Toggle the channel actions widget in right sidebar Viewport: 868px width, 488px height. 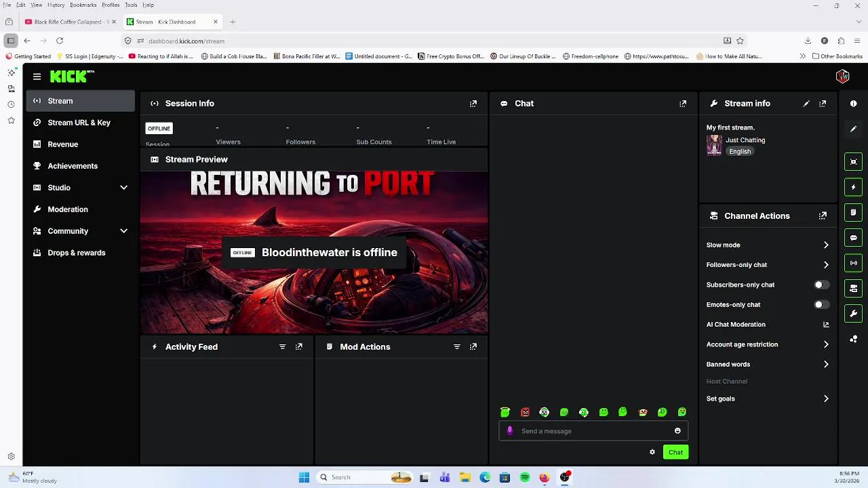coord(853,289)
